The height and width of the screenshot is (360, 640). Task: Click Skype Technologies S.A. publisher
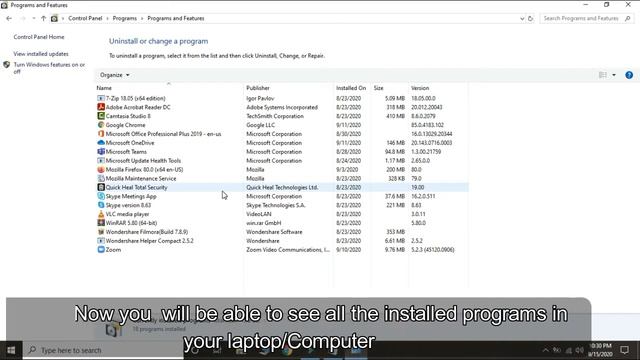pos(276,205)
